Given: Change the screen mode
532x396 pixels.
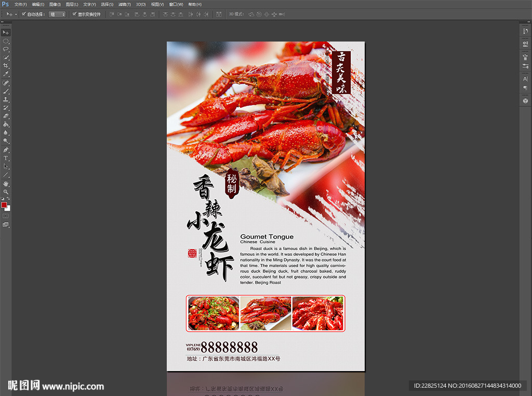Looking at the screenshot, I should pyautogui.click(x=6, y=224).
